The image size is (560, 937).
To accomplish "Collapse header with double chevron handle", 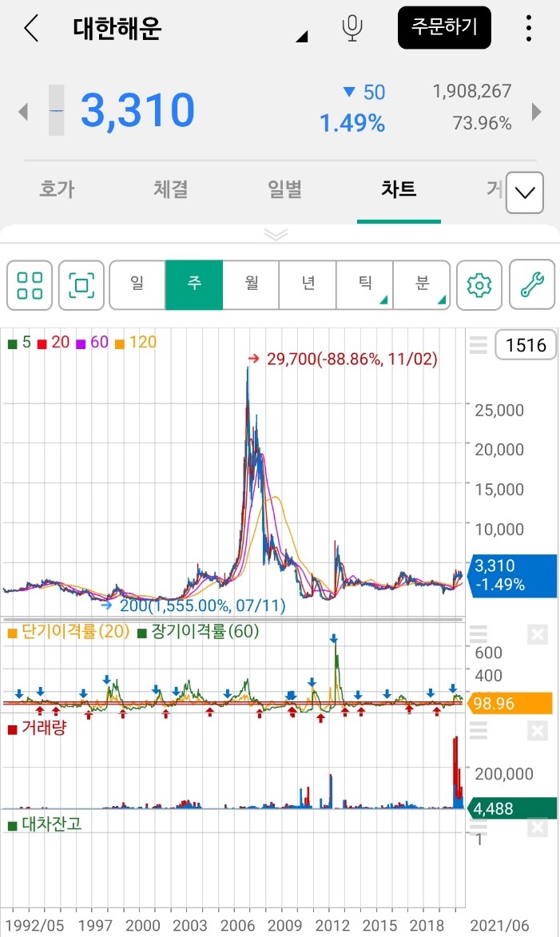I will coord(276,234).
